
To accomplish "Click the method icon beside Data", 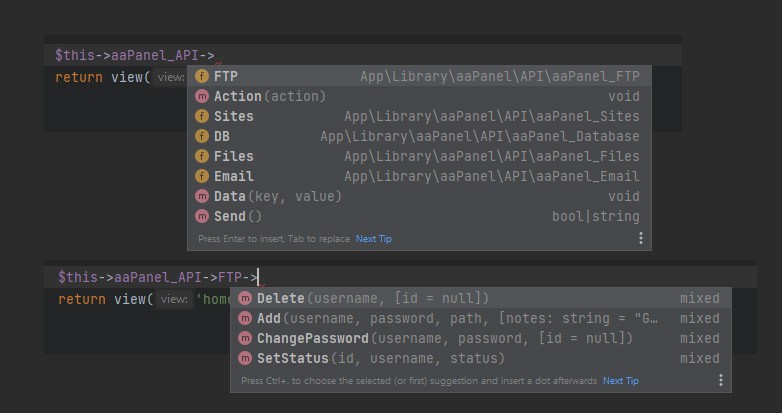I will tap(201, 196).
